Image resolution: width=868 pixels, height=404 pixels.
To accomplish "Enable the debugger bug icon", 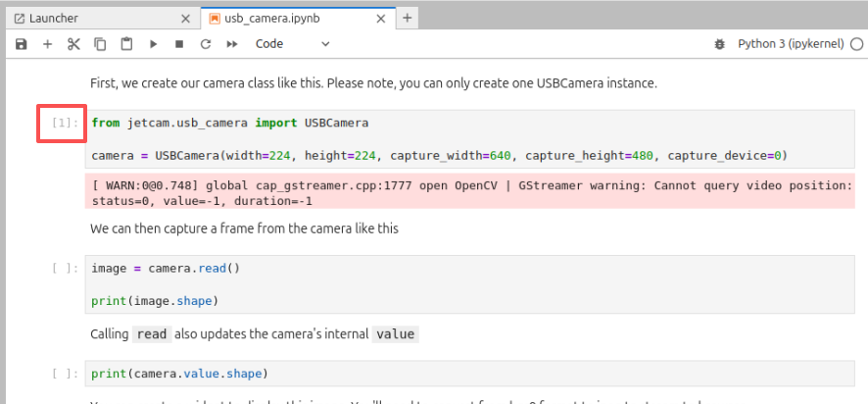I will 720,44.
